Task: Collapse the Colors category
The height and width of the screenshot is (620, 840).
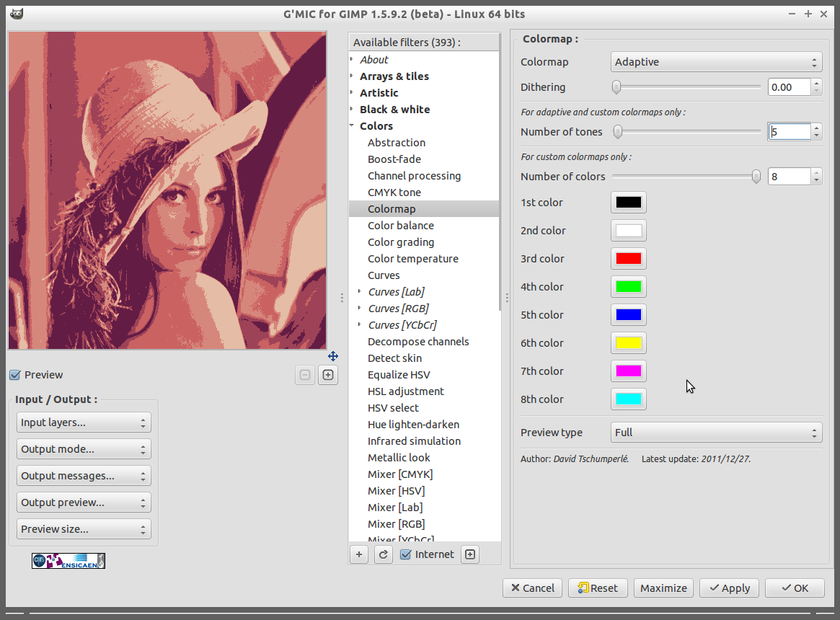Action: click(x=352, y=125)
